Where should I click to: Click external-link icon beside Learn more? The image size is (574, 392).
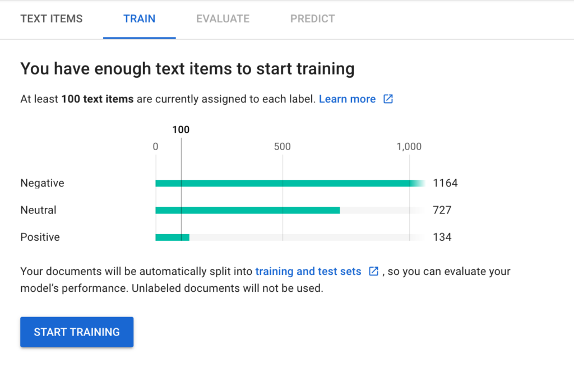pyautogui.click(x=388, y=99)
